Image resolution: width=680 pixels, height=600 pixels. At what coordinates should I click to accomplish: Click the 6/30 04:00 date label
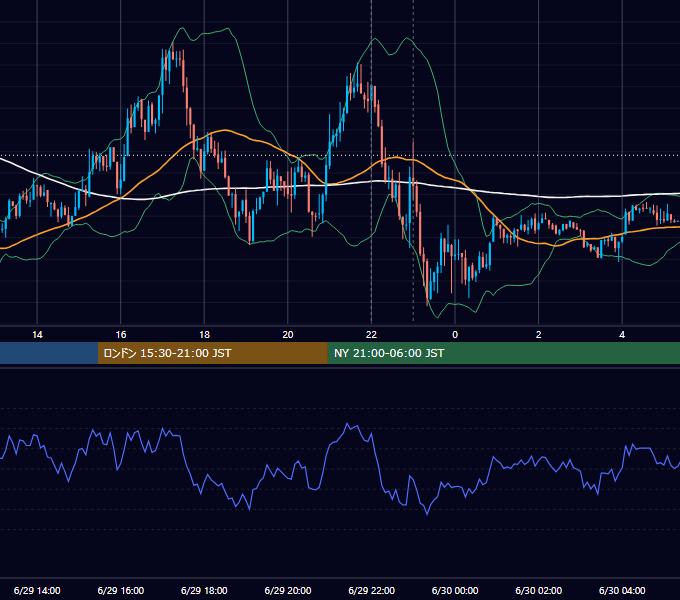[622, 590]
